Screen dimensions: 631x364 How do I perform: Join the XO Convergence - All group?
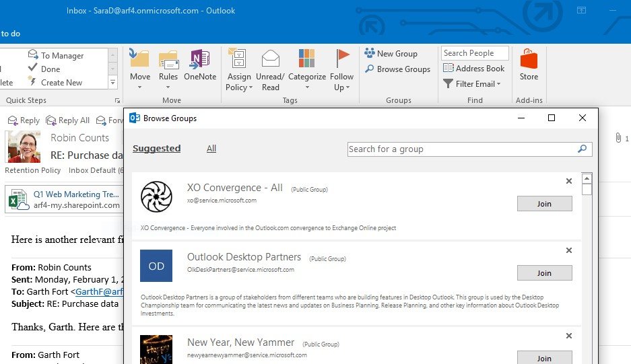tap(544, 204)
